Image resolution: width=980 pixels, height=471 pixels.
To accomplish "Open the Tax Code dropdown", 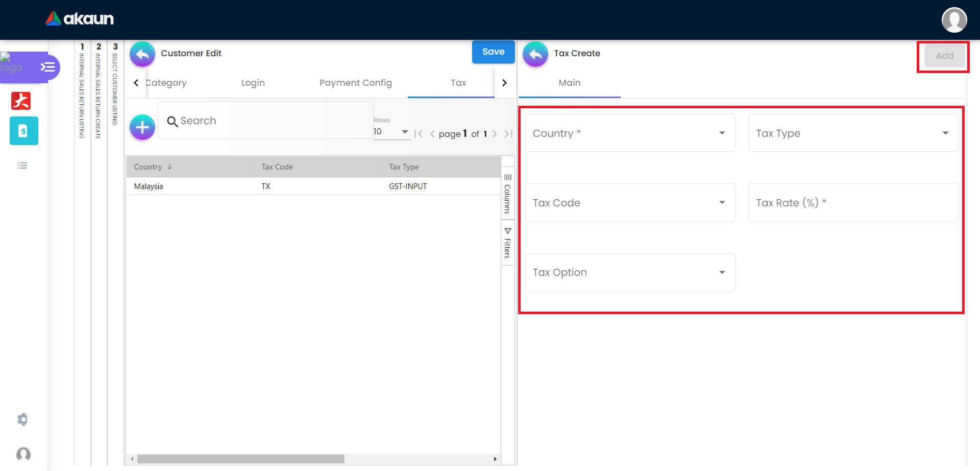I will point(630,203).
